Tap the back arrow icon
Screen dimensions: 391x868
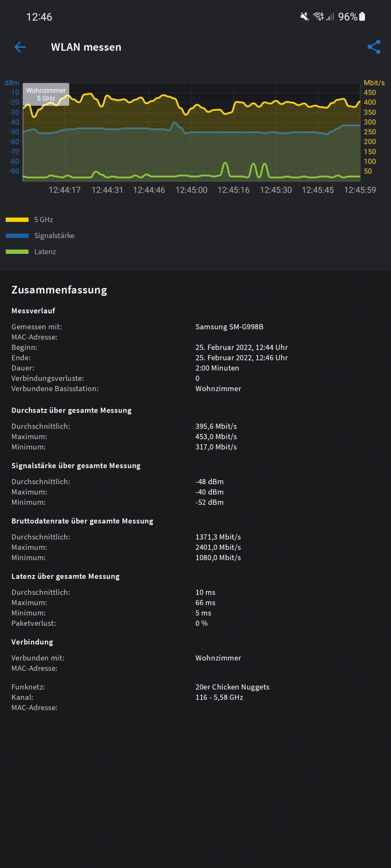coord(20,47)
